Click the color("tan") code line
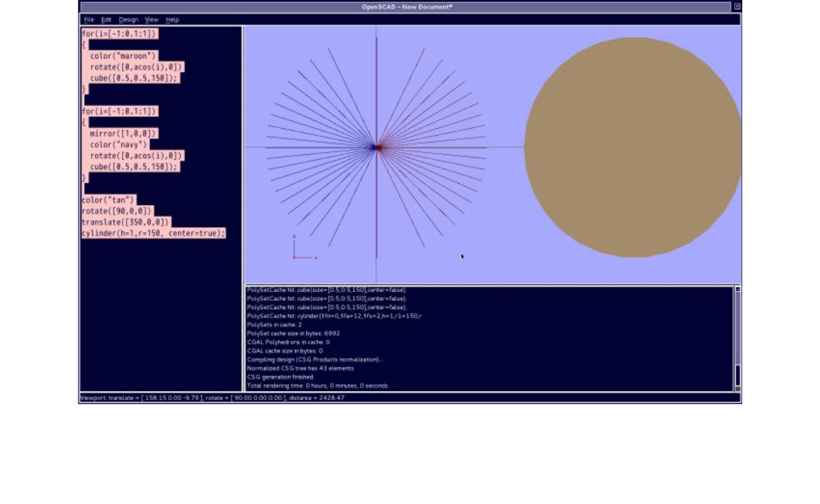 click(x=108, y=200)
